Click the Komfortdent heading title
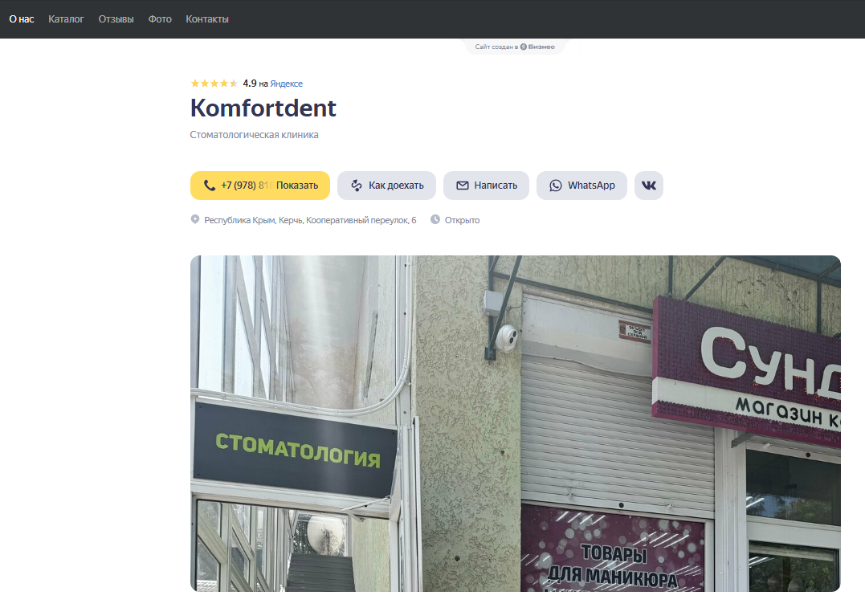The height and width of the screenshot is (616, 865). (x=263, y=108)
